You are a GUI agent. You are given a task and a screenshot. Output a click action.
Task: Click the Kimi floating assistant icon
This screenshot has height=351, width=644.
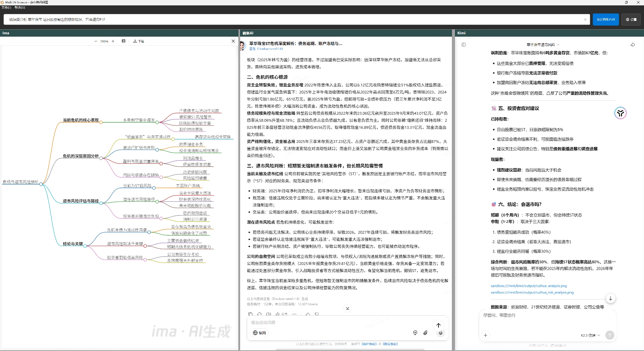pyautogui.click(x=620, y=113)
